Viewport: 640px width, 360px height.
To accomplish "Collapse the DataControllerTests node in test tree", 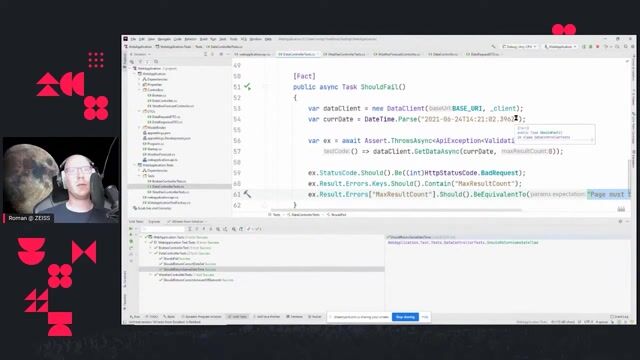I will point(150,253).
